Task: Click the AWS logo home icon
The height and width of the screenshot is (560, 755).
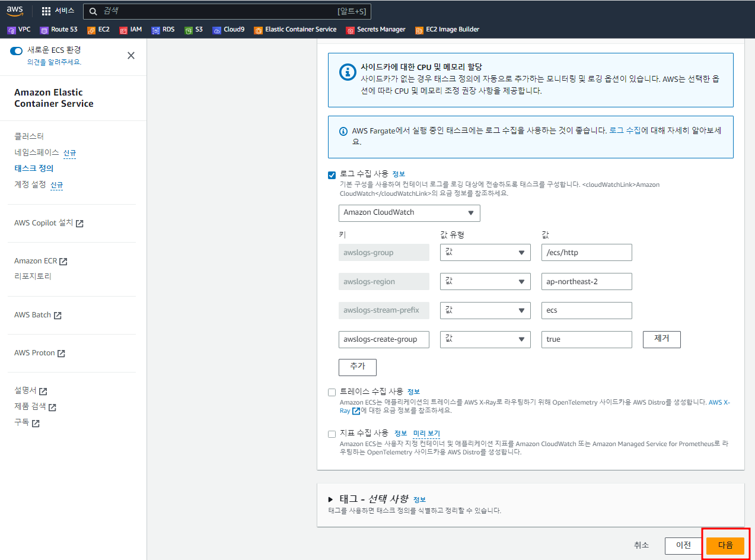Action: 15,10
